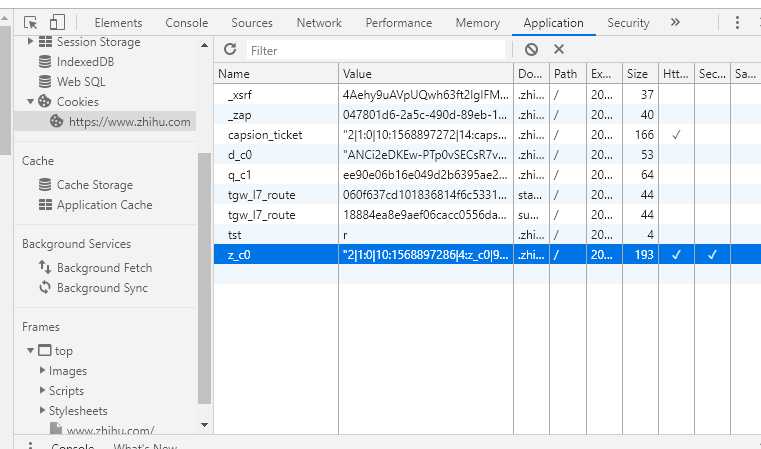Sort cookies by the Size column header

coord(640,74)
